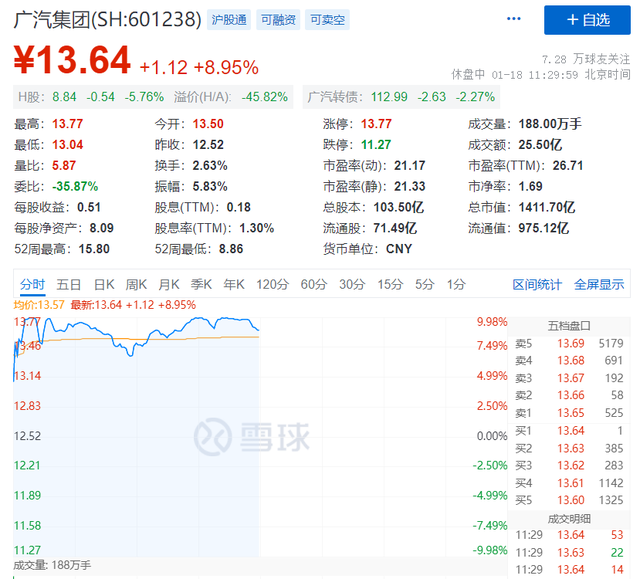Click the 五档盘口 header
Image resolution: width=640 pixels, height=579 pixels.
[x=569, y=326]
